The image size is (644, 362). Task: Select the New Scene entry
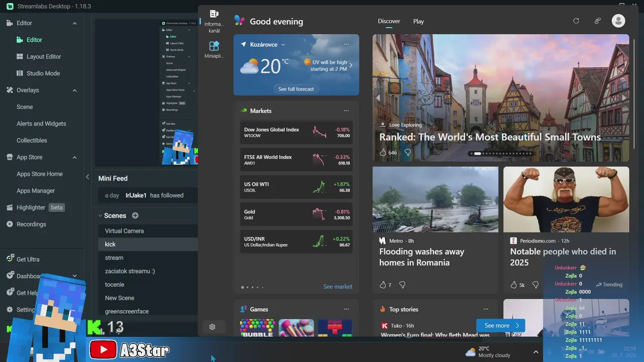tap(147, 298)
